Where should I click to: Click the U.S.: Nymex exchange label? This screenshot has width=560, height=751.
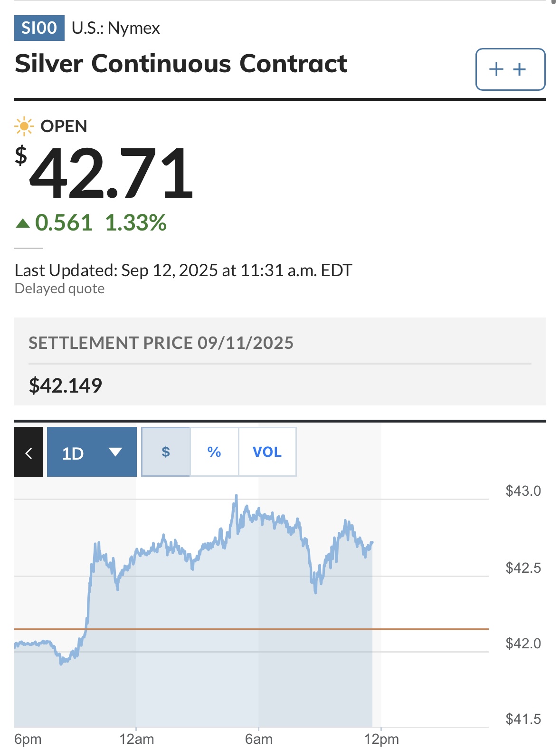coord(116,28)
